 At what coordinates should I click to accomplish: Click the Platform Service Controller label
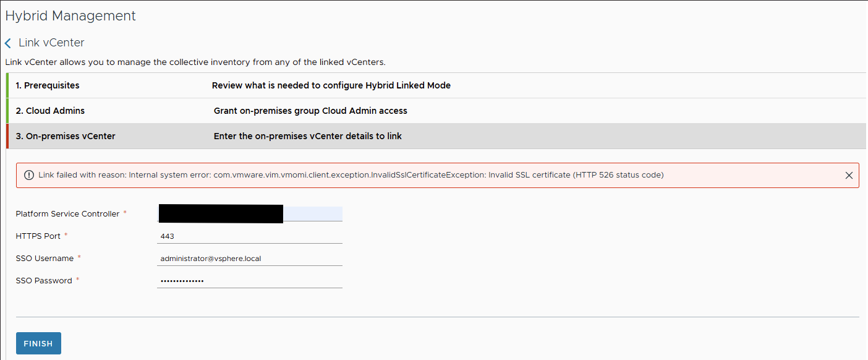[x=67, y=214]
